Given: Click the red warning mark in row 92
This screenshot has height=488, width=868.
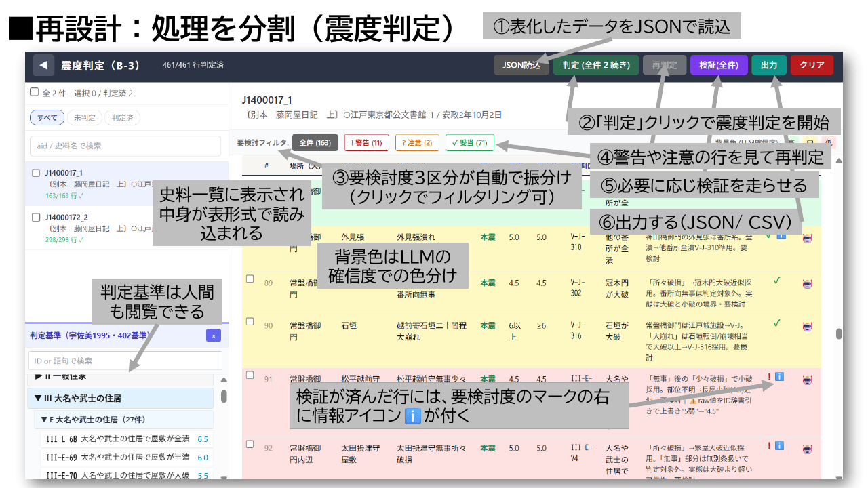Looking at the screenshot, I should pyautogui.click(x=769, y=446).
